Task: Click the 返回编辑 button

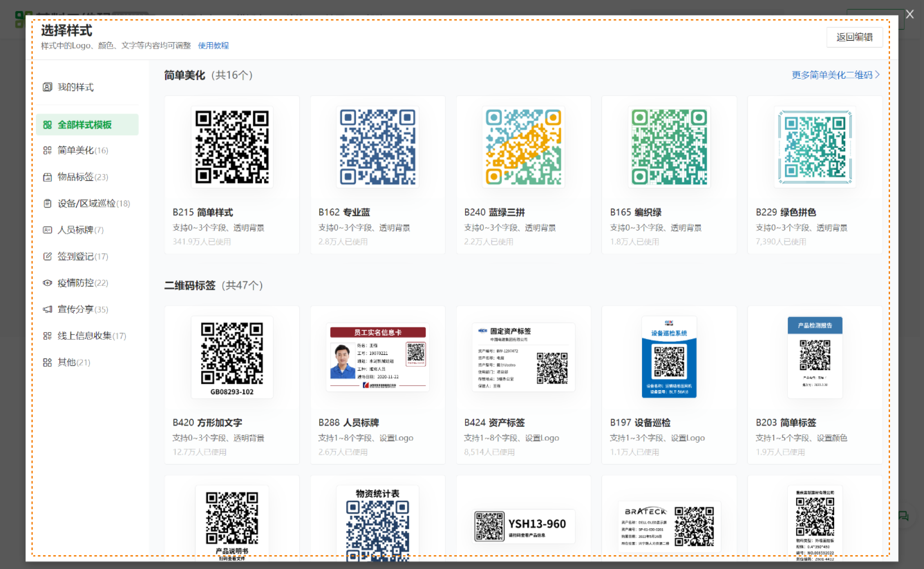Action: pos(854,37)
